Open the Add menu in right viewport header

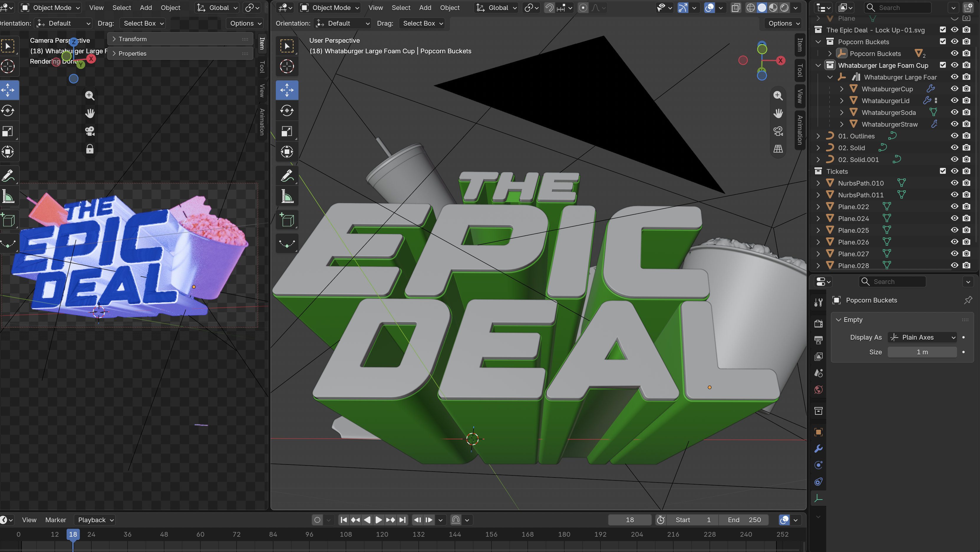pos(425,8)
